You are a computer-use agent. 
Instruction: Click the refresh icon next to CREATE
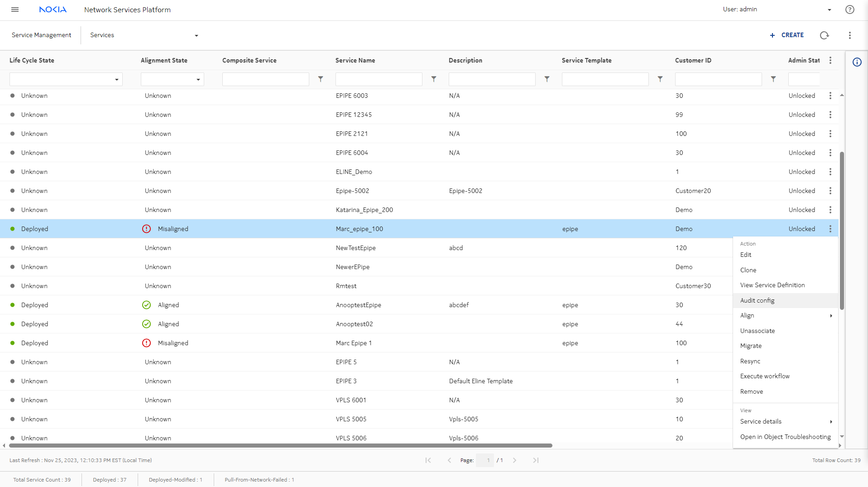pos(824,35)
